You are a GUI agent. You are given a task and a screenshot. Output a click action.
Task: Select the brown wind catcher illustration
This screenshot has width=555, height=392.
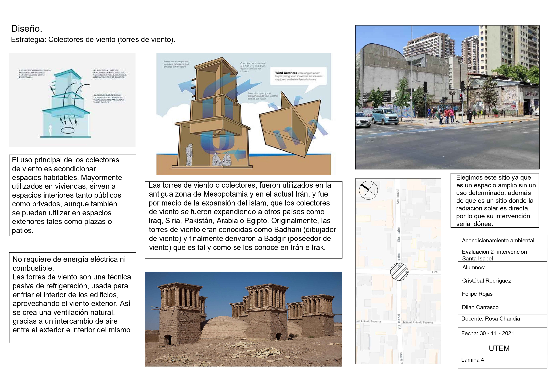(244, 113)
